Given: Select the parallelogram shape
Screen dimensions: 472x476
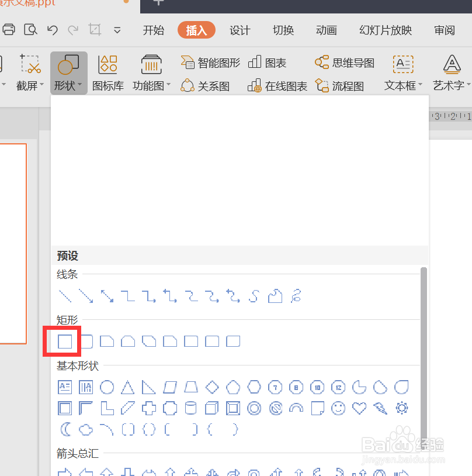Looking at the screenshot, I should click(x=170, y=387).
